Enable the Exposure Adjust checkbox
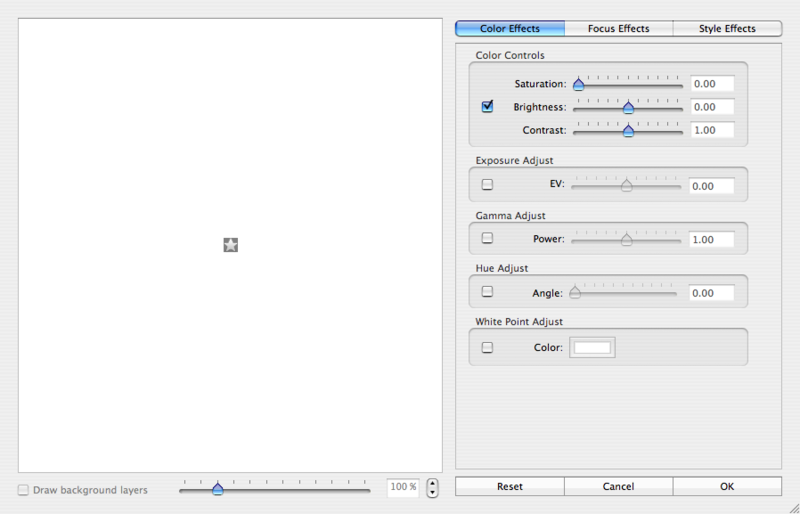This screenshot has height=514, width=800. click(487, 184)
